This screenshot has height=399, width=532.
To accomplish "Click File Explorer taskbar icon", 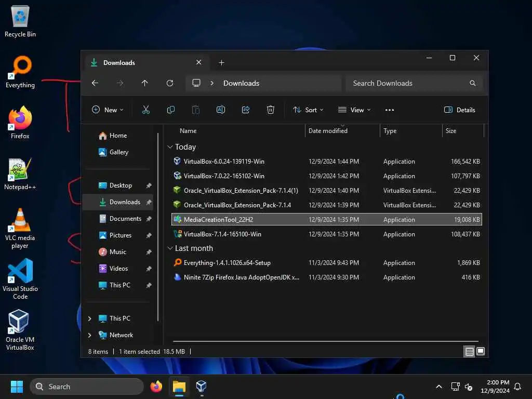I will (x=179, y=387).
